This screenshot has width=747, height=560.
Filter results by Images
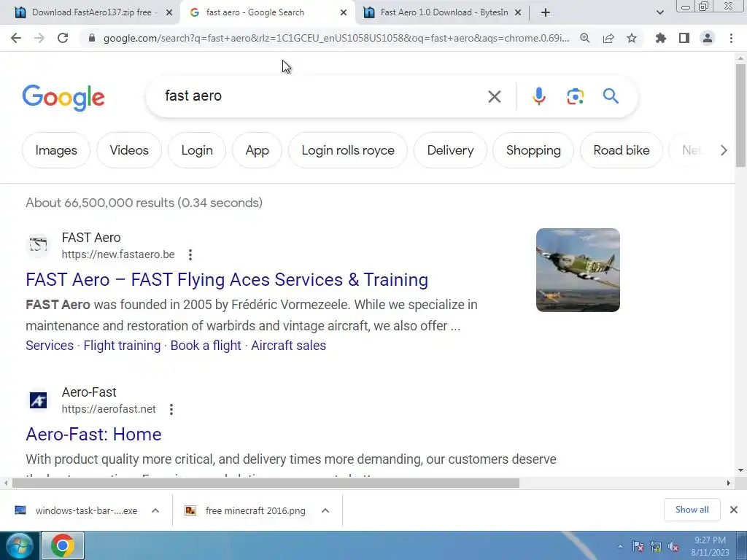pyautogui.click(x=56, y=150)
